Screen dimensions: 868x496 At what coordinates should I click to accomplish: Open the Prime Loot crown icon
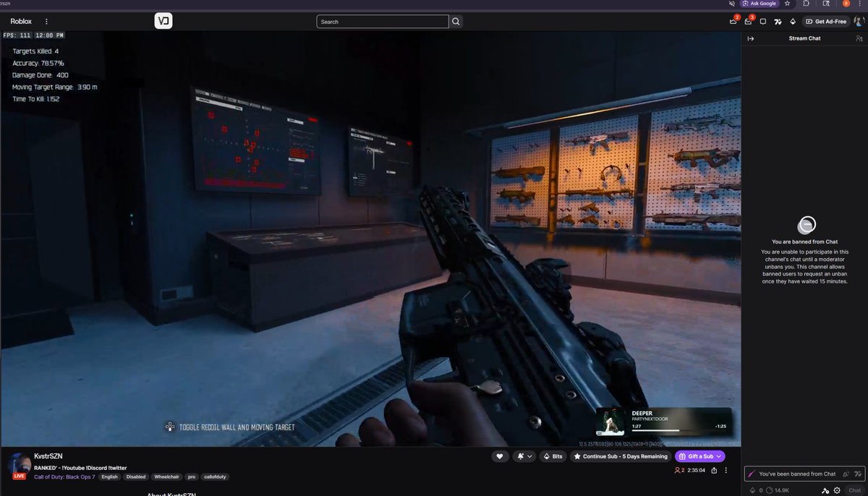(x=733, y=22)
